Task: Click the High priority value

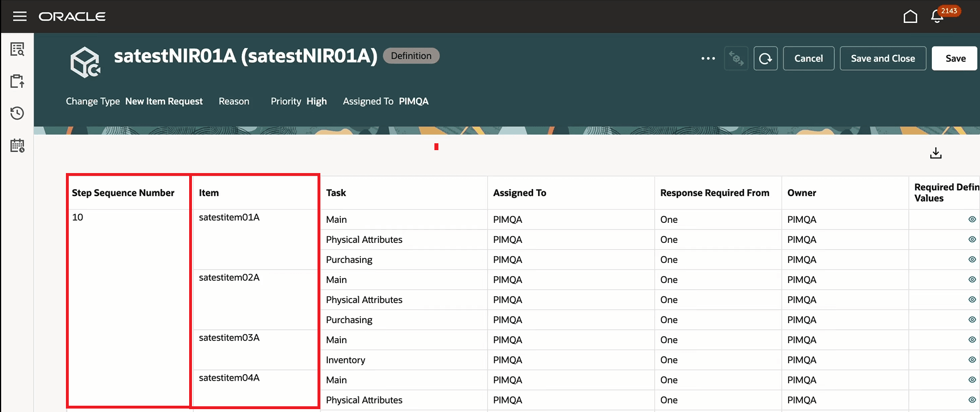Action: point(316,101)
